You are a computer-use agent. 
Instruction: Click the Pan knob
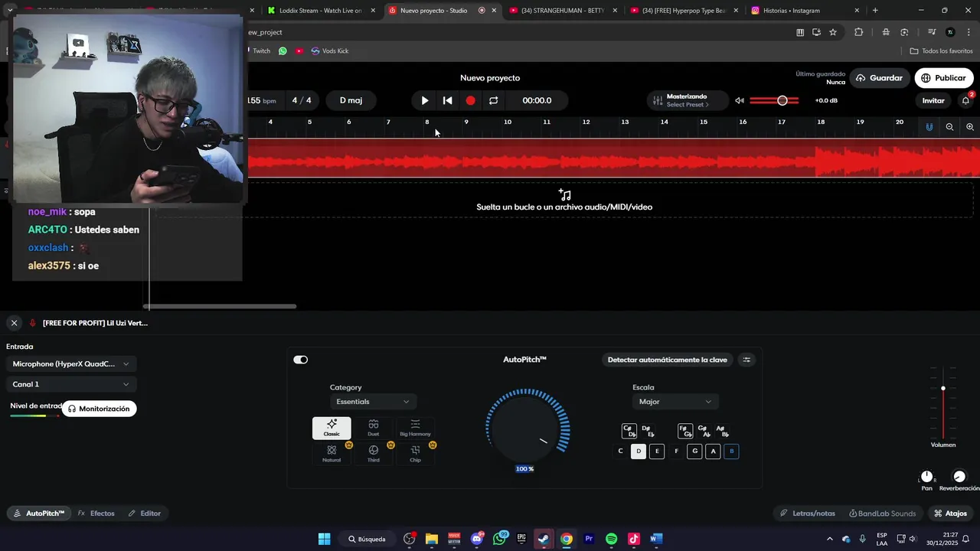[x=927, y=477]
